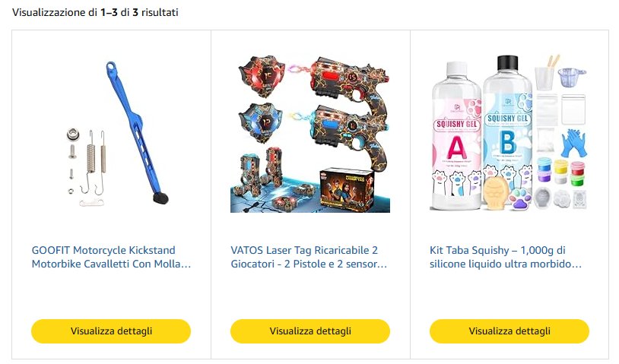
Task: Click the blue sensor vest in VATOS image
Action: coord(262,123)
